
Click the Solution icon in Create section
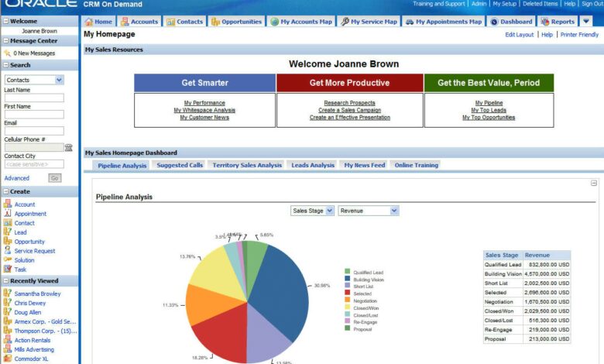point(8,259)
